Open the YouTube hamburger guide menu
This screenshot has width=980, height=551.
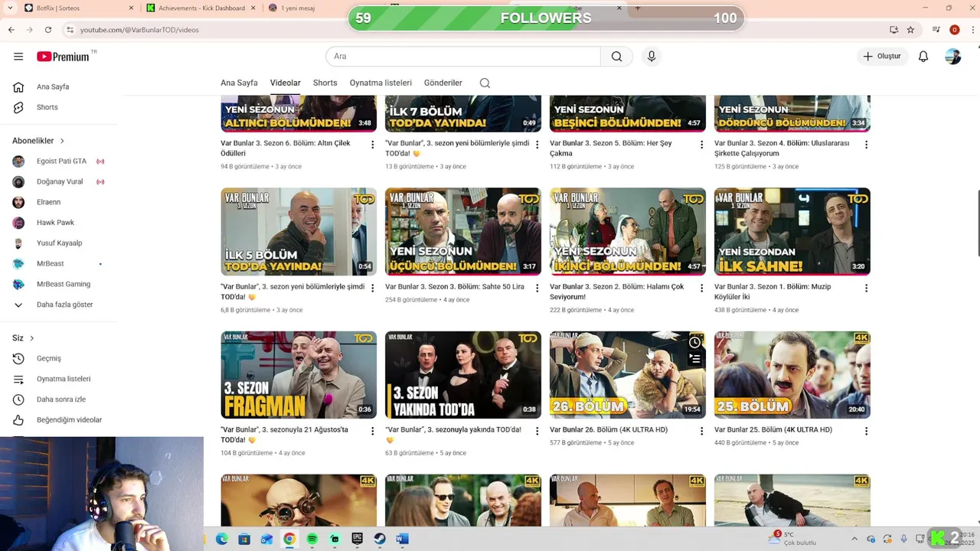coord(18,57)
